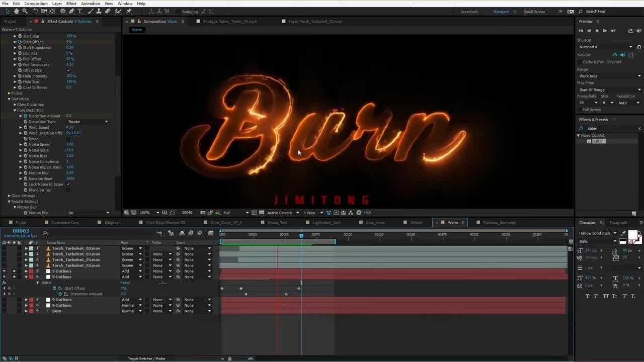
Task: Select the Eraser tool
Action: (x=108, y=11)
